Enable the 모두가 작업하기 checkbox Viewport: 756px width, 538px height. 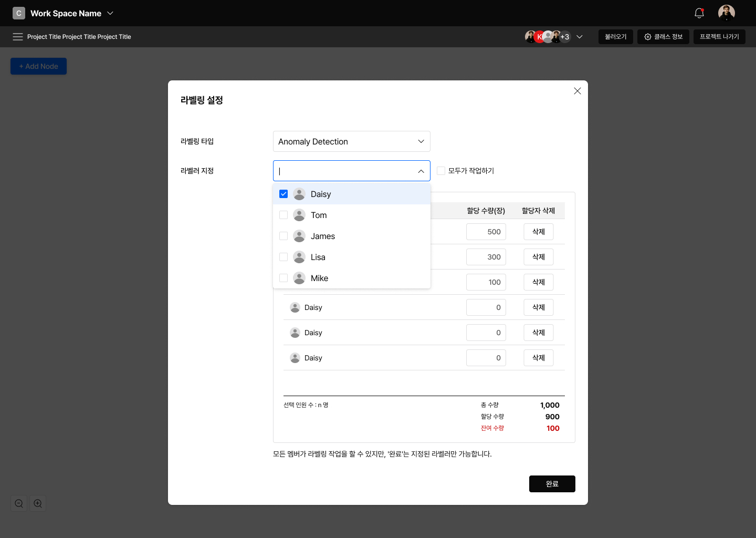(x=441, y=171)
